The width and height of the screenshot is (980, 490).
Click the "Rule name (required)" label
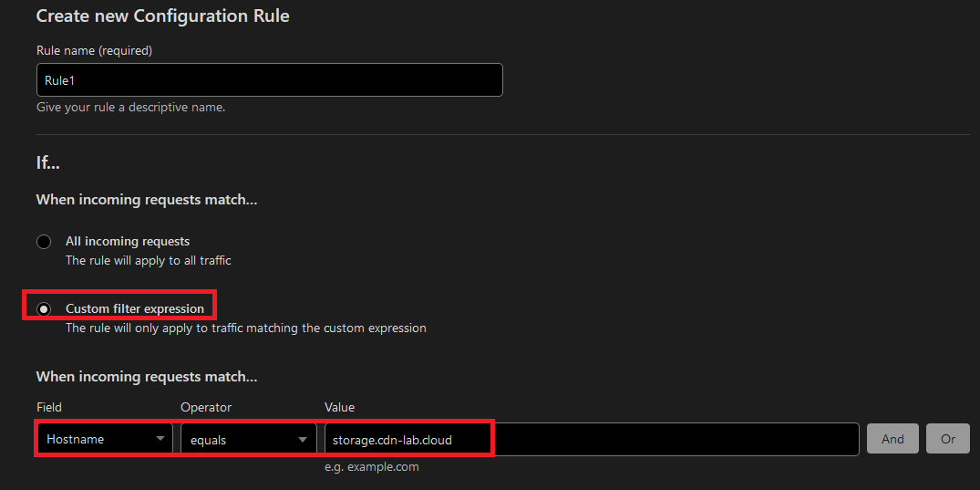click(94, 50)
